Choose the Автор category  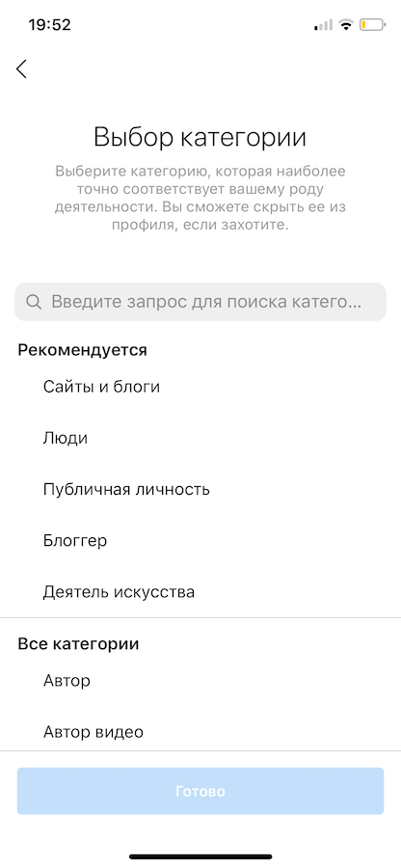200,680
